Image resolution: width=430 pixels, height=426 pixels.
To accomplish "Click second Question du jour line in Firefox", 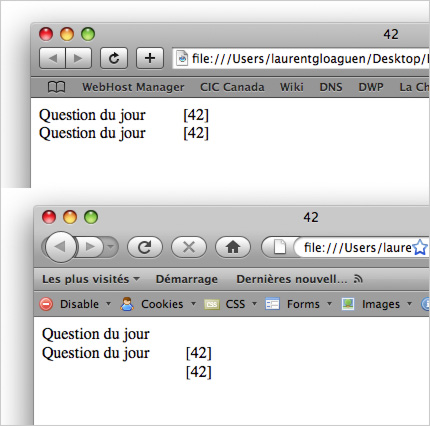I will (96, 353).
